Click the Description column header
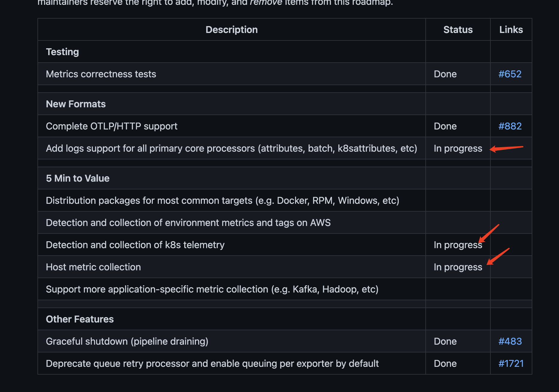Screen dimensions: 559x392 [x=232, y=30]
